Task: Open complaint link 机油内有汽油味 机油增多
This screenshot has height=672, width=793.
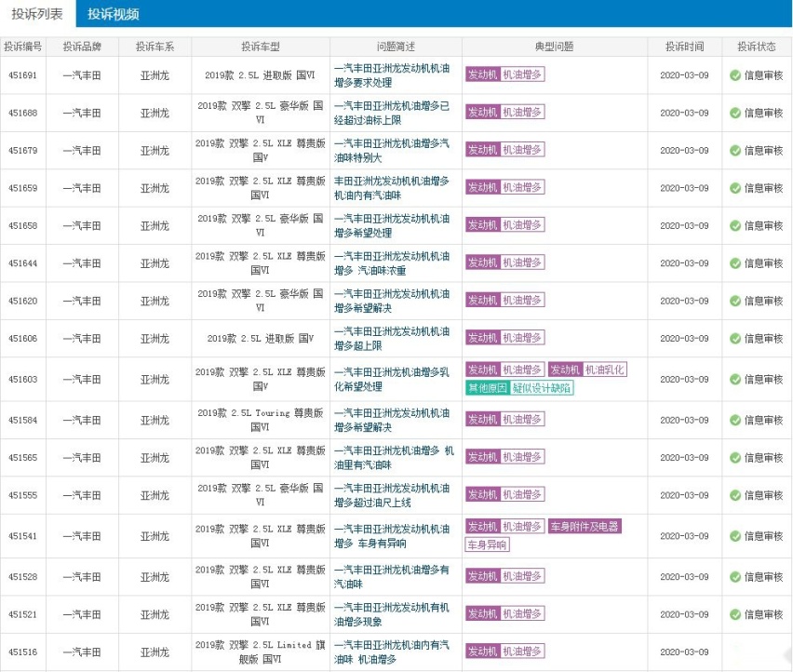Action: click(392, 652)
